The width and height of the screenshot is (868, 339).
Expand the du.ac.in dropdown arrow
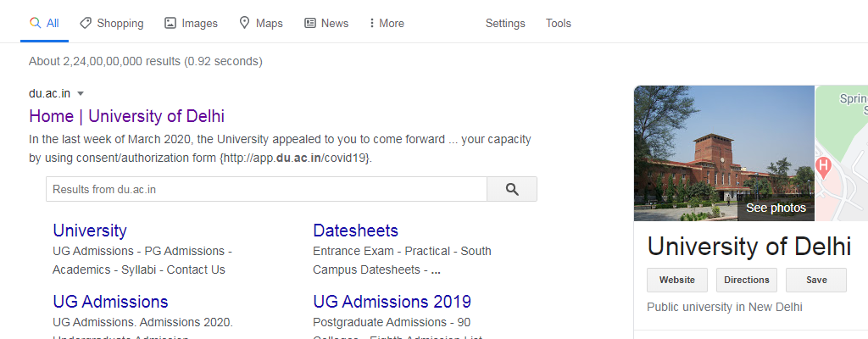(81, 93)
